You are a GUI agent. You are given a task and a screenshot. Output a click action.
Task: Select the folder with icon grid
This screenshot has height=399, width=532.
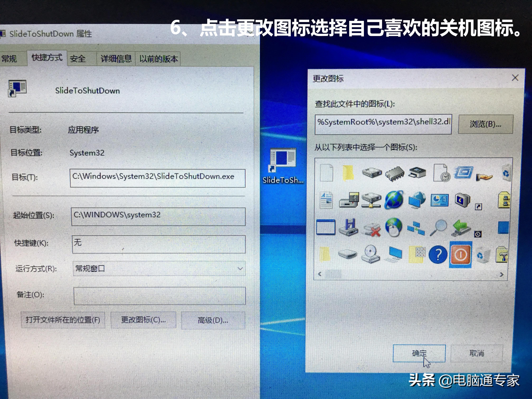(417, 255)
